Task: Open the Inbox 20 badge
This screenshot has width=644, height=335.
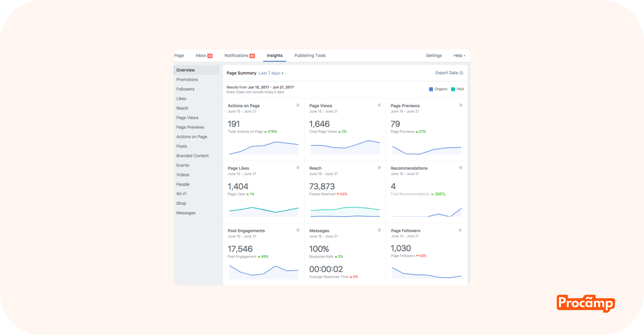Action: click(x=210, y=56)
